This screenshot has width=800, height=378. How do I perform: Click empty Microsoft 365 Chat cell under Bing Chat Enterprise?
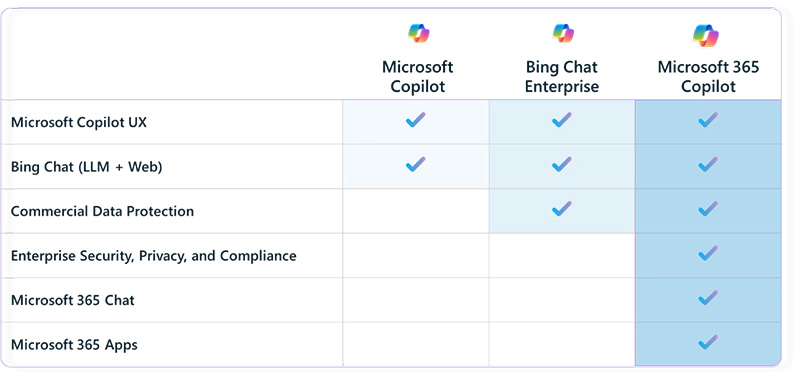tap(562, 300)
